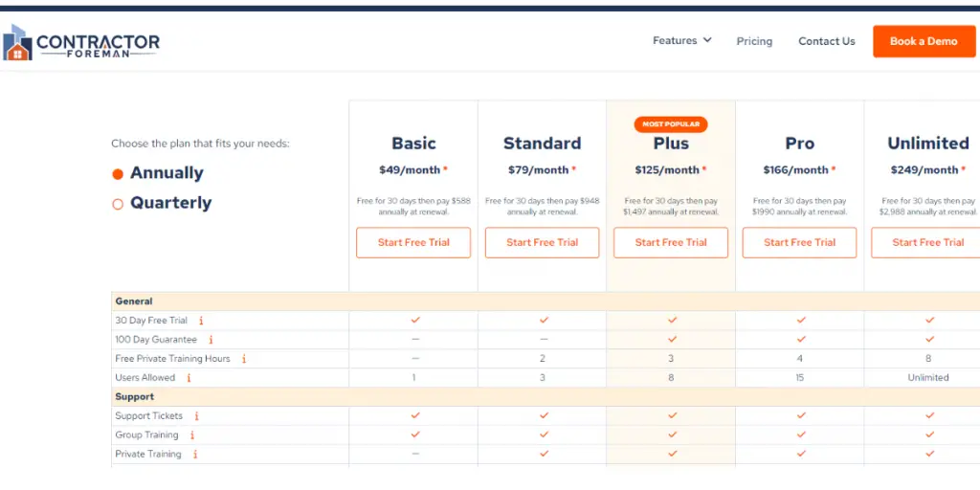Start free trial for Unlimited plan
Screen dimensions: 980x490
click(925, 242)
